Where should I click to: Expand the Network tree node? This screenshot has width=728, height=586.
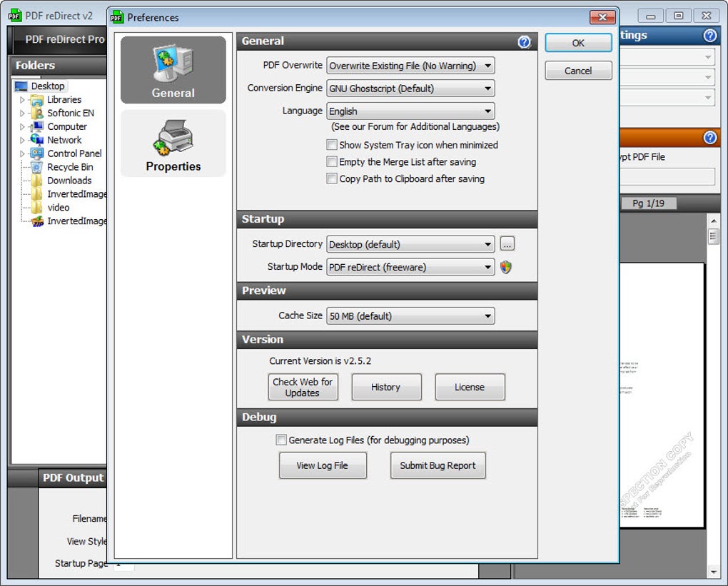click(x=22, y=140)
